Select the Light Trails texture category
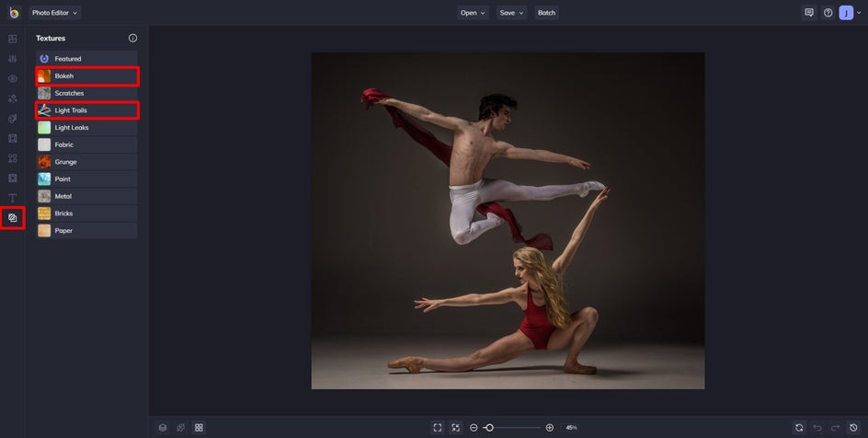This screenshot has height=438, width=868. click(x=87, y=110)
